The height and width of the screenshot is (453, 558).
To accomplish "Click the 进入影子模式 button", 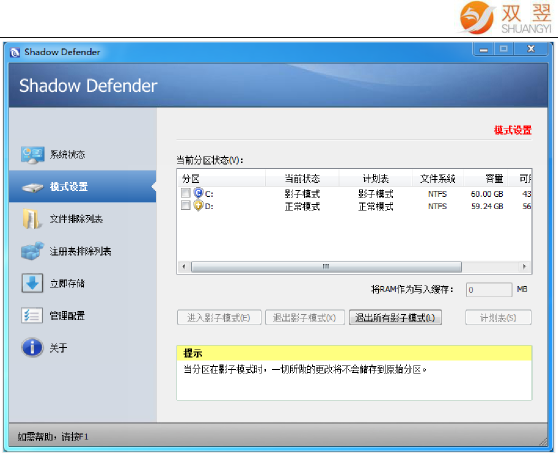I will point(219,317).
